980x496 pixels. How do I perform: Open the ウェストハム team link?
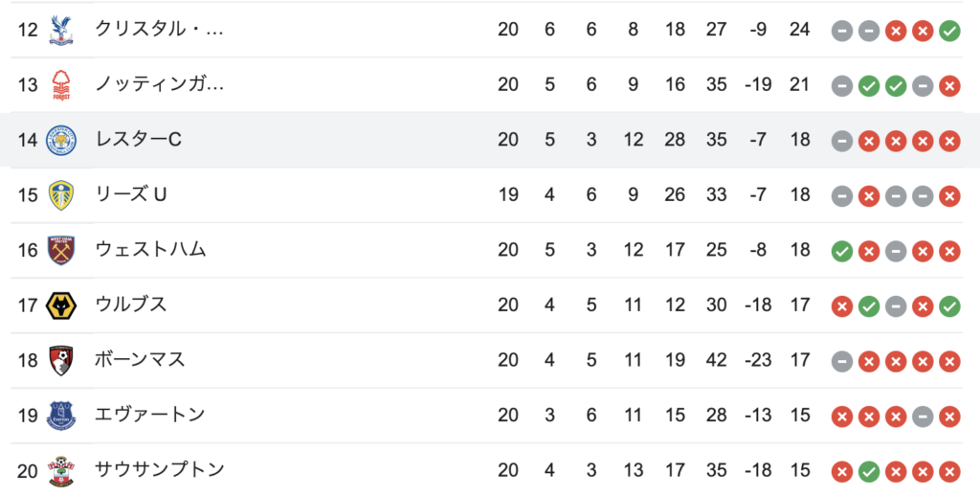[150, 250]
